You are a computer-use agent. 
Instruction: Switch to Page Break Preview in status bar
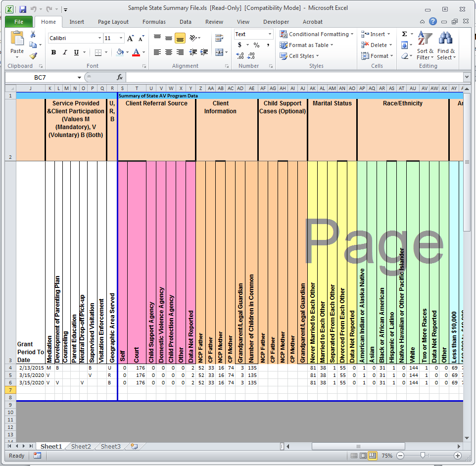tap(373, 456)
